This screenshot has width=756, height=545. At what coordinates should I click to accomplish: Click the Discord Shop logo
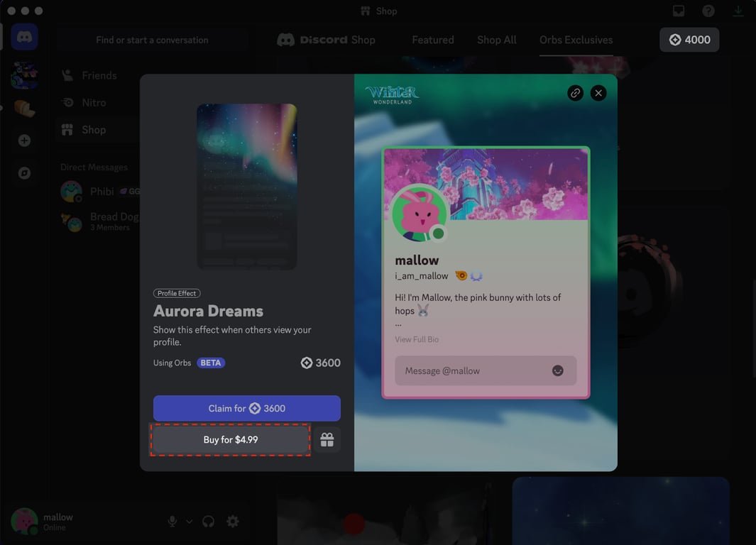(326, 40)
